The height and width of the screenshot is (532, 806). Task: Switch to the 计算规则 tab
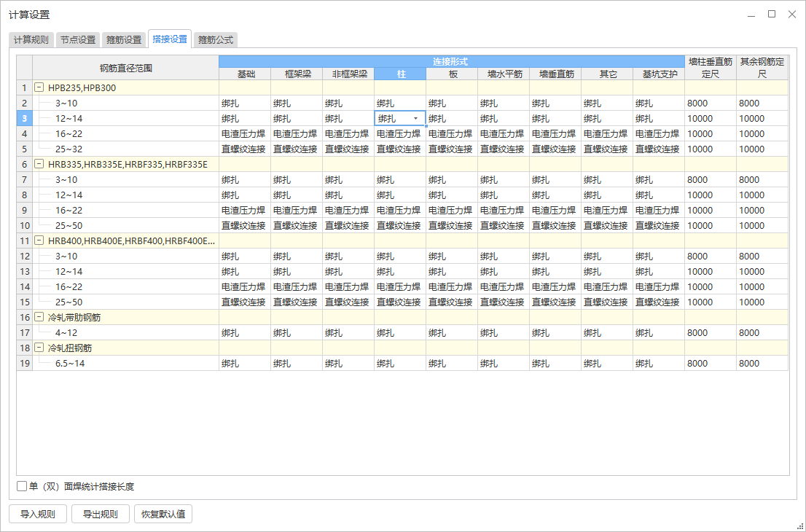point(31,39)
